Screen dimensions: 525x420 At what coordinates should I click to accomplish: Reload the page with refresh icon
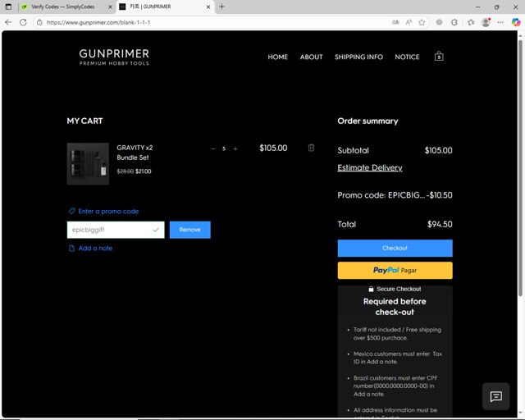(23, 22)
